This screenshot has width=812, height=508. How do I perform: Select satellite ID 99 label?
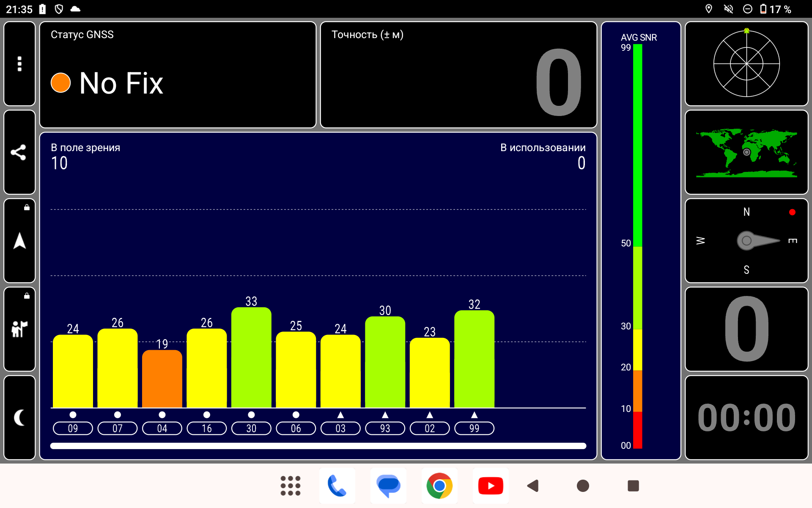pyautogui.click(x=474, y=428)
